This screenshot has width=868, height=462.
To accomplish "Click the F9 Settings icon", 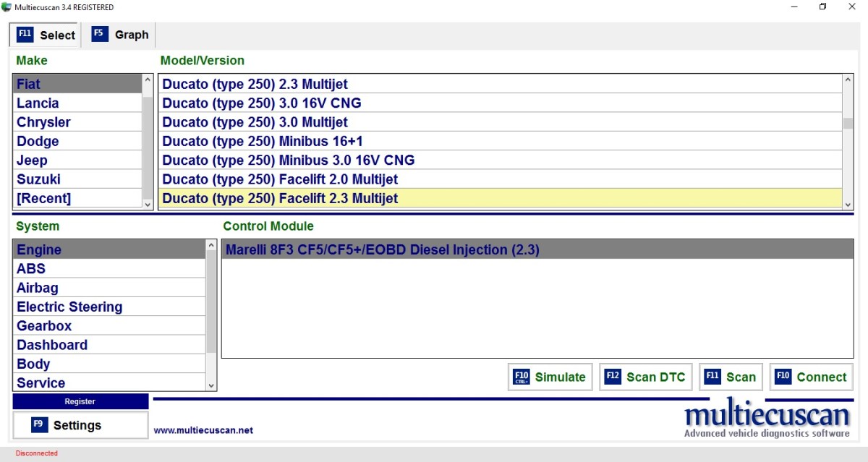I will [40, 425].
